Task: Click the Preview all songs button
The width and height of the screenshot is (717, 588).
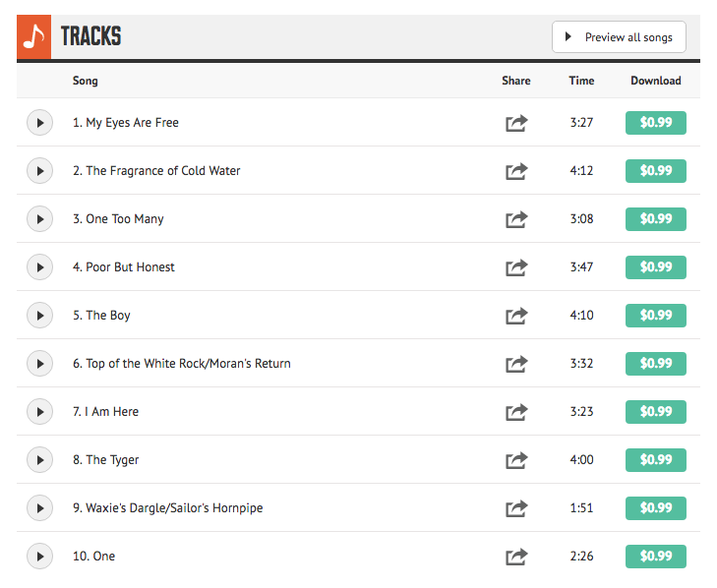Action: (619, 37)
